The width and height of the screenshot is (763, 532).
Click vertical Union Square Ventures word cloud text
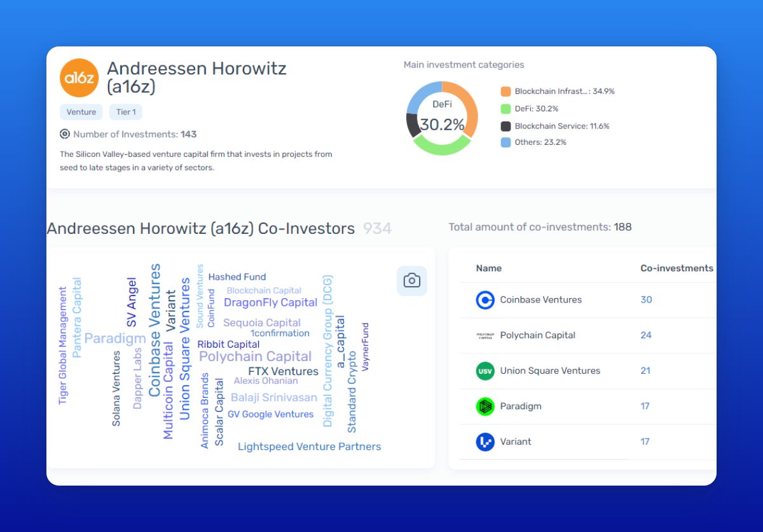point(184,348)
